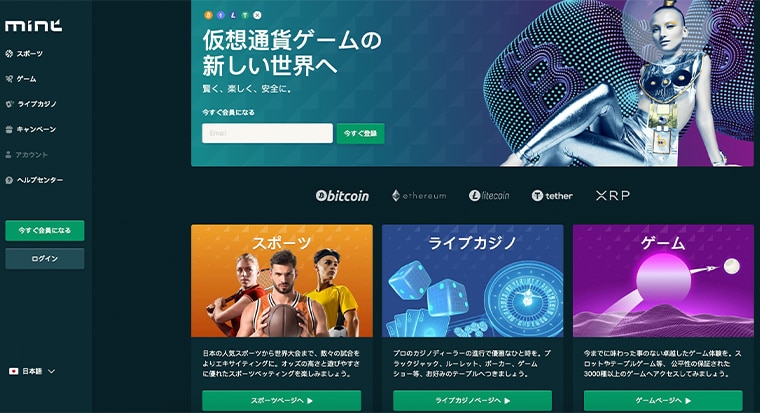Click the アカウント user icon
760x413 pixels.
pos(8,155)
